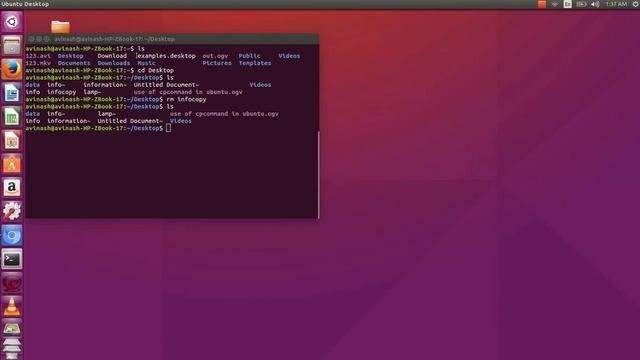Show the clock calendar at 1:37 AM
Screen dimensions: 640x360
pyautogui.click(x=616, y=4)
